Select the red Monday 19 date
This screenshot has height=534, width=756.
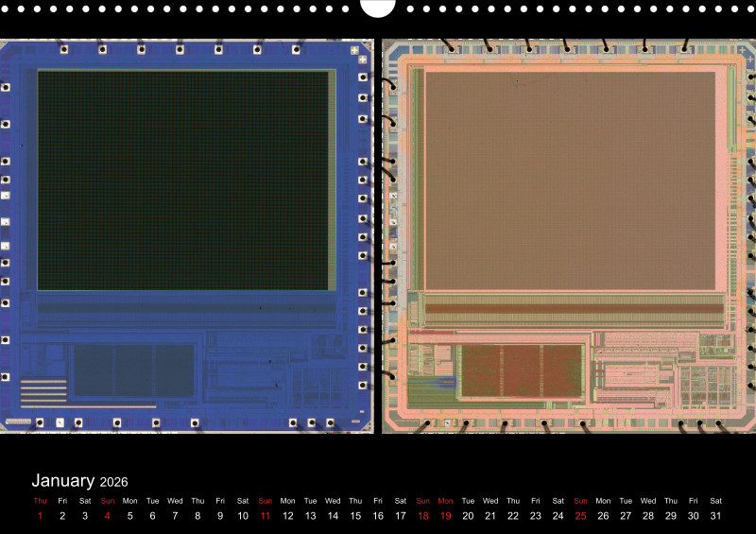coord(445,516)
